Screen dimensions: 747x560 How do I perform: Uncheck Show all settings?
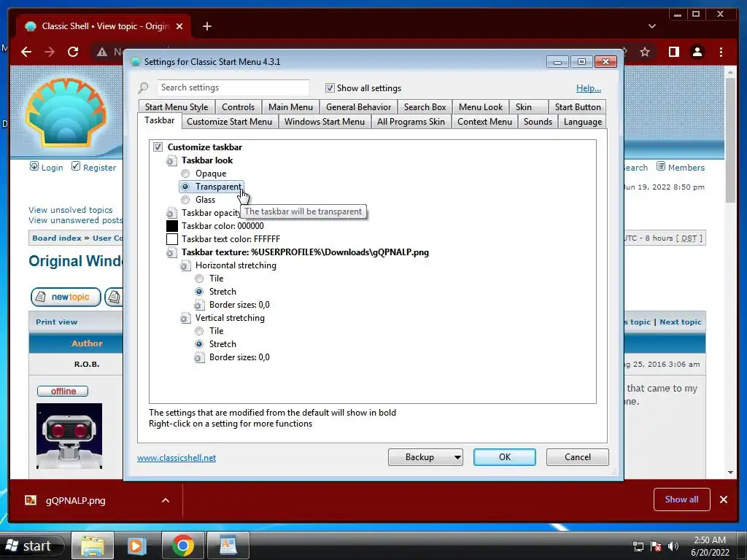330,88
